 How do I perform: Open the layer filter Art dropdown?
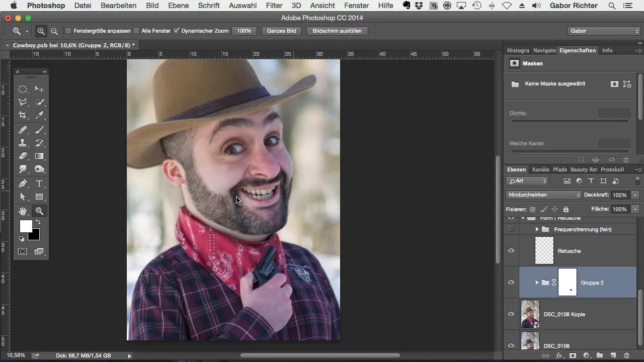click(x=527, y=181)
